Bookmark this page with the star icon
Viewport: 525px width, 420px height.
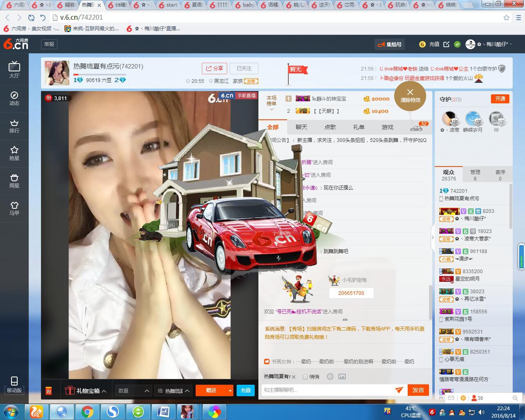(507, 18)
